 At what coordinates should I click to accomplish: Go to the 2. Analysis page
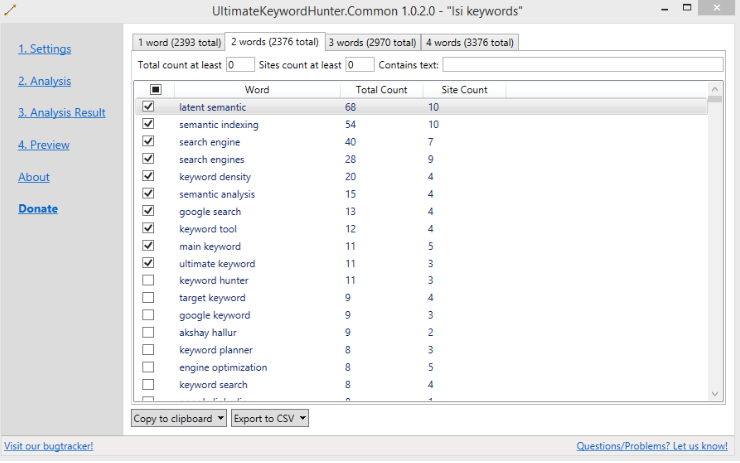click(x=45, y=81)
